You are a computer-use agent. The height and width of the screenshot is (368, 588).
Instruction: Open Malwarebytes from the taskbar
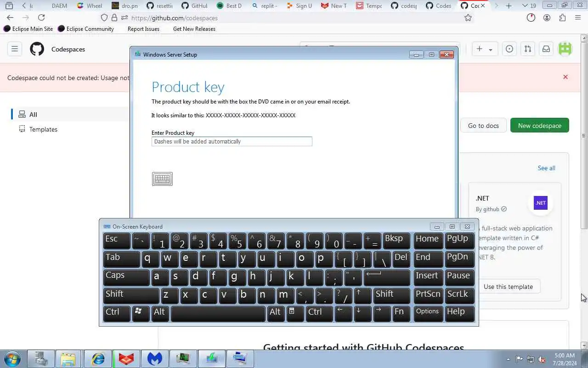click(155, 359)
